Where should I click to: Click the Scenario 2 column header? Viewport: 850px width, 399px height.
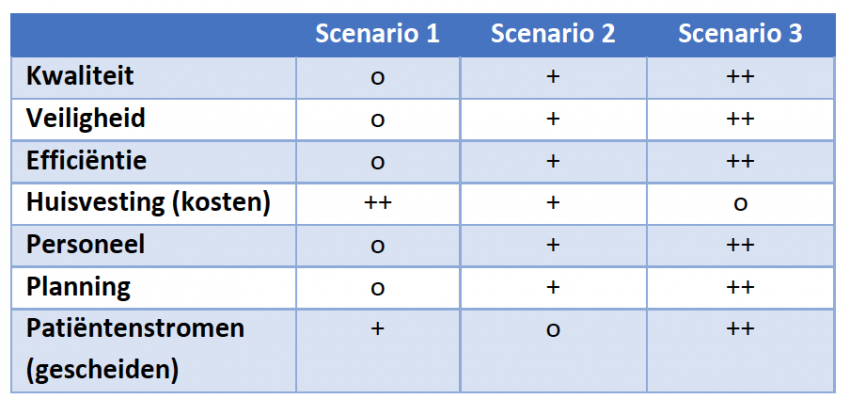[553, 34]
